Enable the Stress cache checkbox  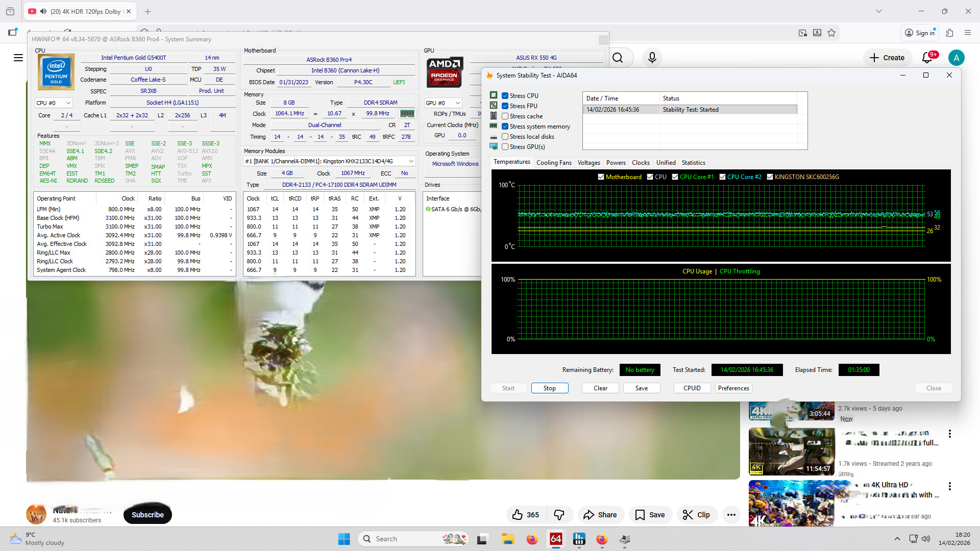[505, 116]
